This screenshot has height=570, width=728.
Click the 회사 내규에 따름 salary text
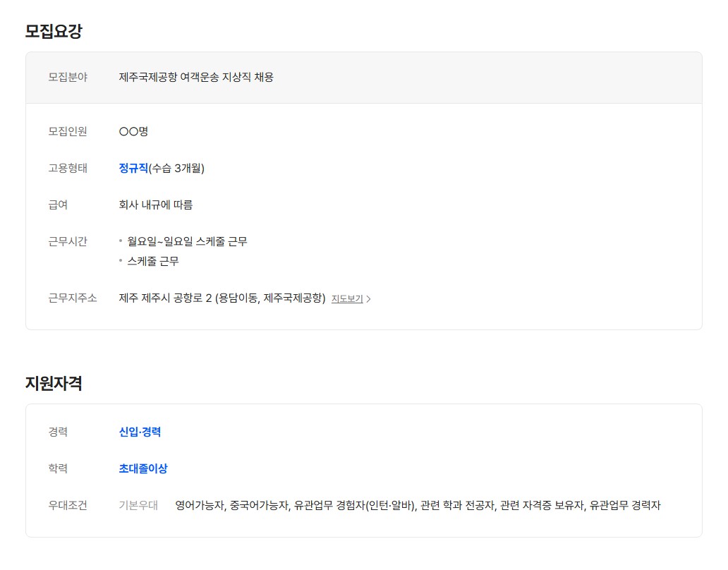tap(155, 205)
